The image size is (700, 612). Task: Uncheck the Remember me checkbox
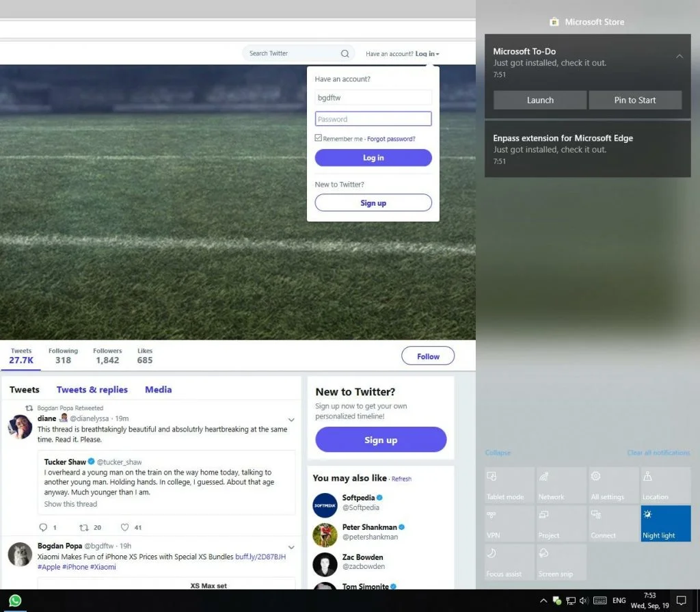[319, 138]
